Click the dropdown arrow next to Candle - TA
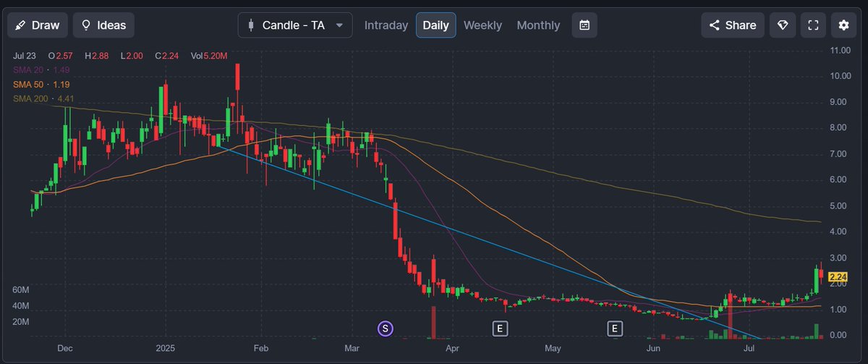 [x=339, y=25]
